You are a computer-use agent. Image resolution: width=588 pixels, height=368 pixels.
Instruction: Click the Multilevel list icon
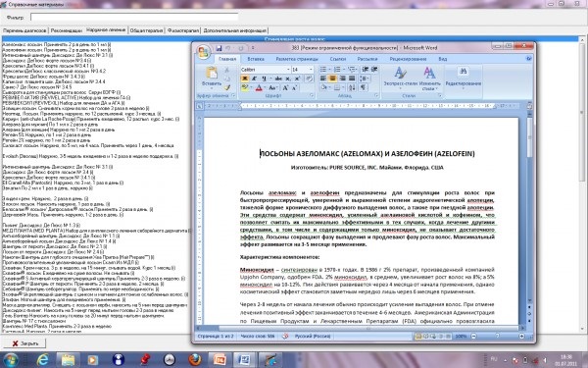[x=352, y=70]
